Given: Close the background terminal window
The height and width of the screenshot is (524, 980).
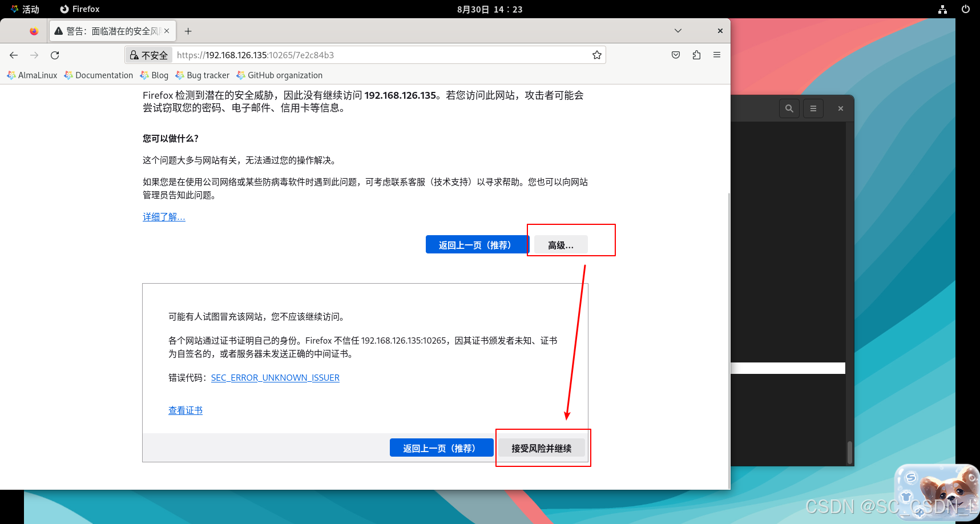Looking at the screenshot, I should (841, 108).
